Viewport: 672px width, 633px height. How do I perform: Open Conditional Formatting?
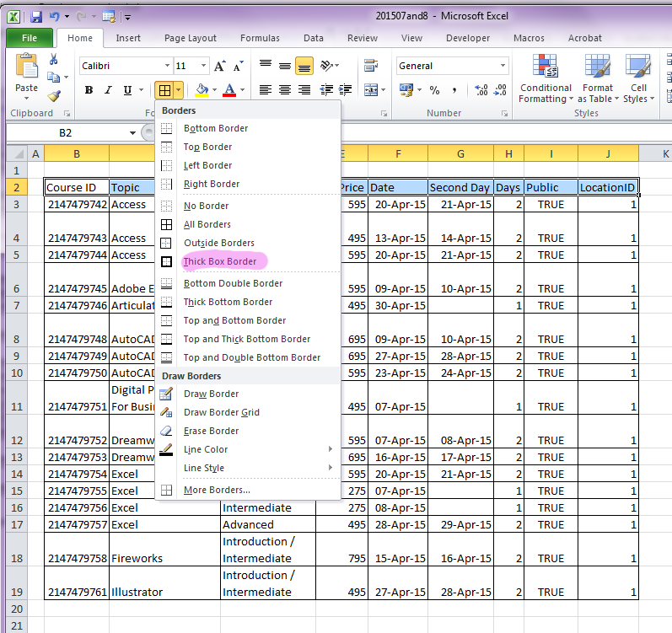click(546, 78)
